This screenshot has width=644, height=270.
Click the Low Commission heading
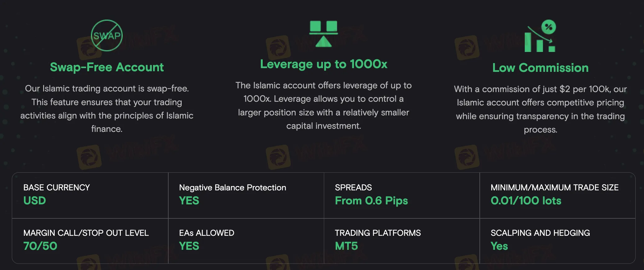540,68
